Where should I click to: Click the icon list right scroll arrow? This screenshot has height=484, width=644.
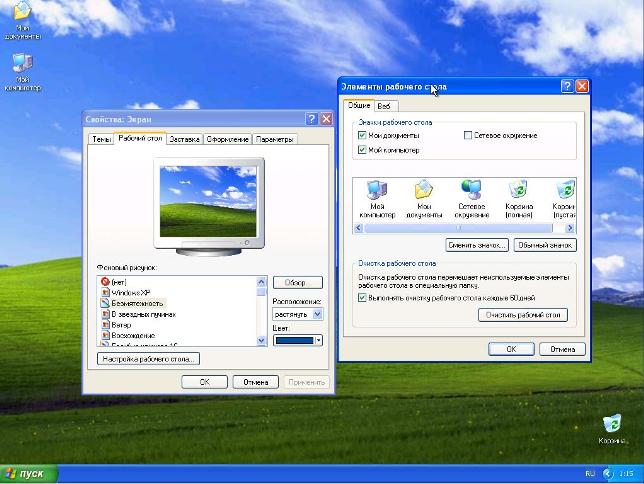click(570, 228)
